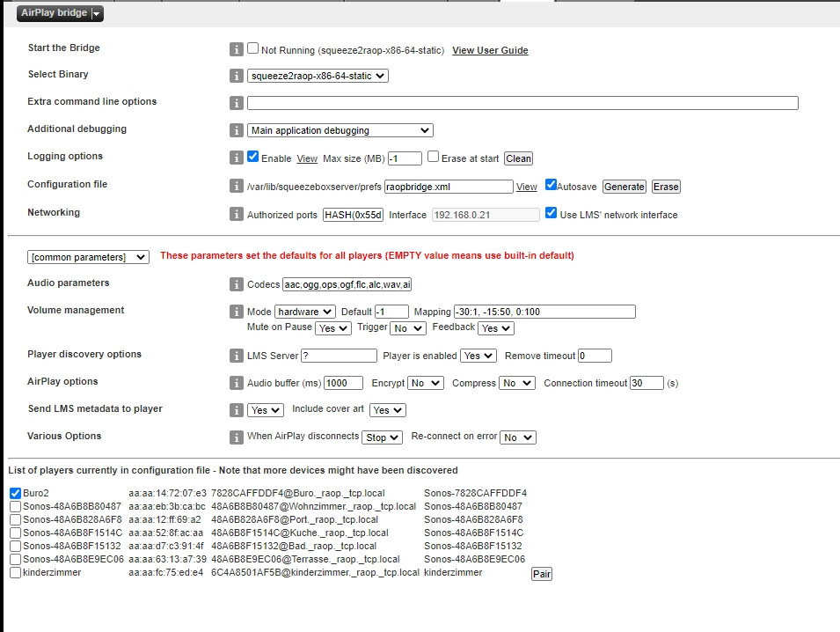Image resolution: width=840 pixels, height=632 pixels.
Task: Click the Audio buffer (ms) field
Action: (343, 383)
